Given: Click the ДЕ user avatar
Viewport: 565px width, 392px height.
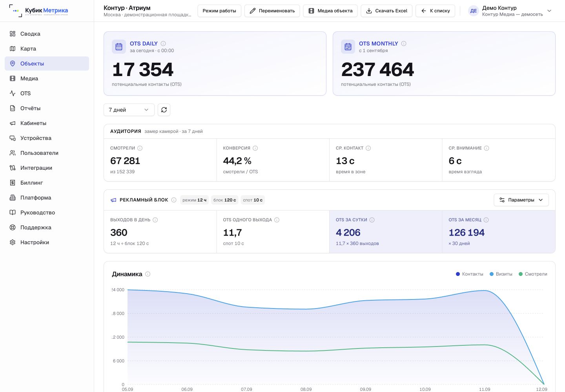Looking at the screenshot, I should 474,11.
